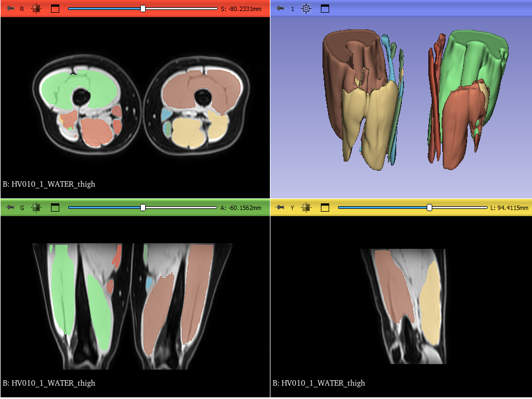
Task: Click the "R" view label in the red bar
Action: (x=22, y=9)
